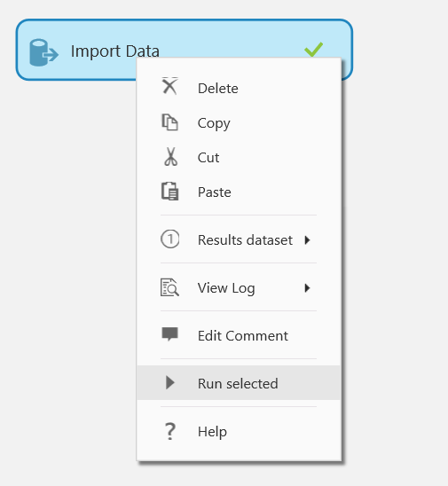Click the Copy pages icon
Viewport: 448px width, 486px height.
[170, 122]
